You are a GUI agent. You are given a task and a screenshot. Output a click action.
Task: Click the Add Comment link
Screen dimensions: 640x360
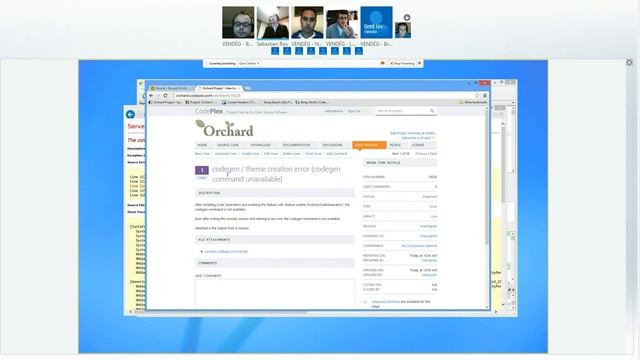click(x=337, y=154)
